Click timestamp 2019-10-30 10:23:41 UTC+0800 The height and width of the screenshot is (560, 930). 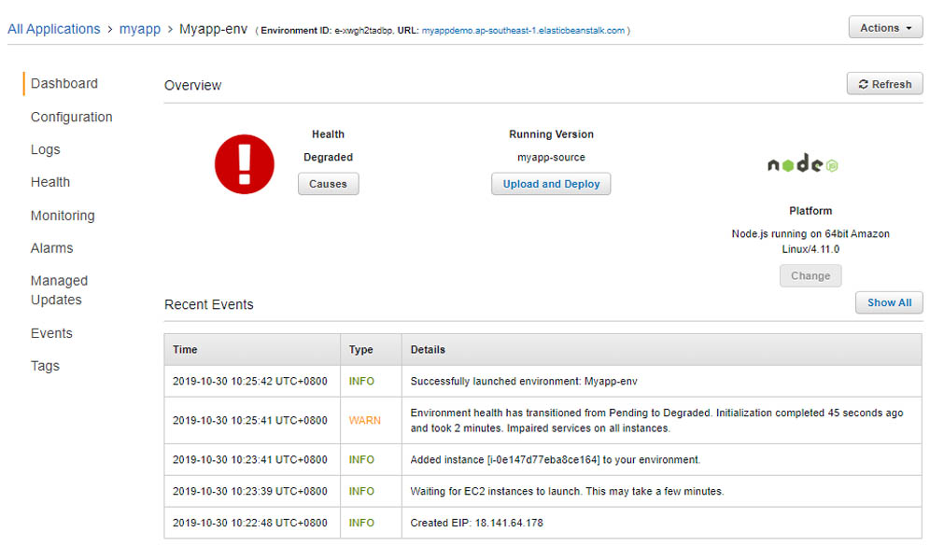click(249, 459)
